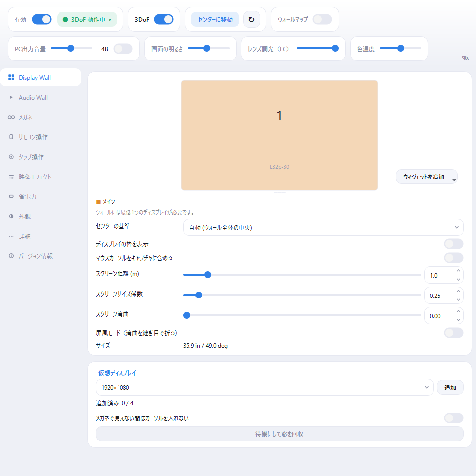Decrease スクリーンサイズ係数 with down arrow
The height and width of the screenshot is (476, 476).
pyautogui.click(x=458, y=299)
